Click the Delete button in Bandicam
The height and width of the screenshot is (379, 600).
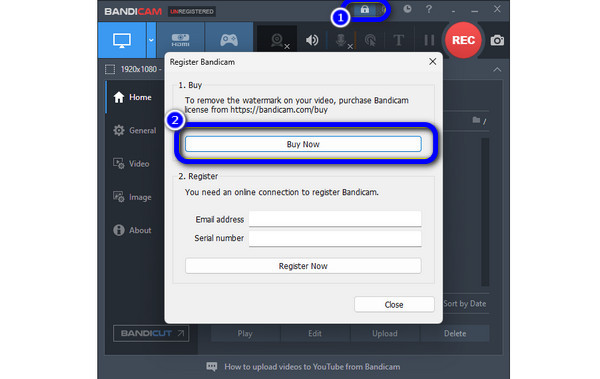[455, 333]
